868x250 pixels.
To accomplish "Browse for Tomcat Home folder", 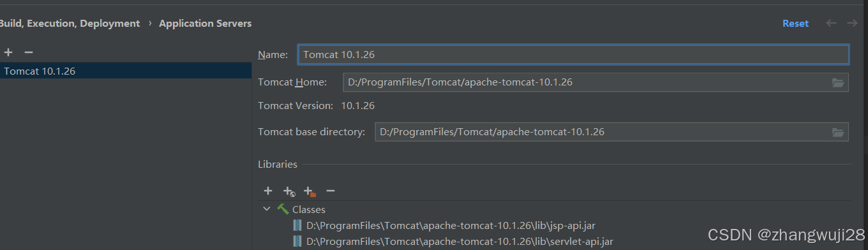I will pos(838,82).
